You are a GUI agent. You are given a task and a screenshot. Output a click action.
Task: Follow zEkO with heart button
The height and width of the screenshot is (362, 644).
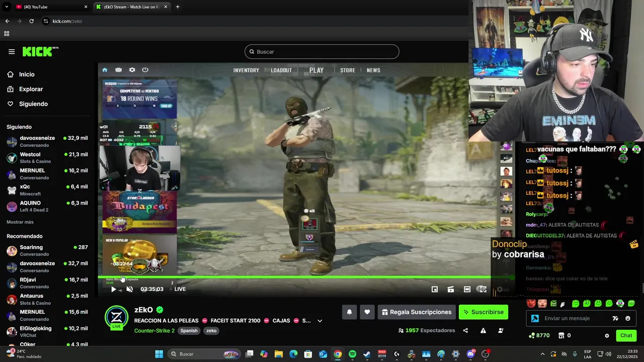[367, 312]
